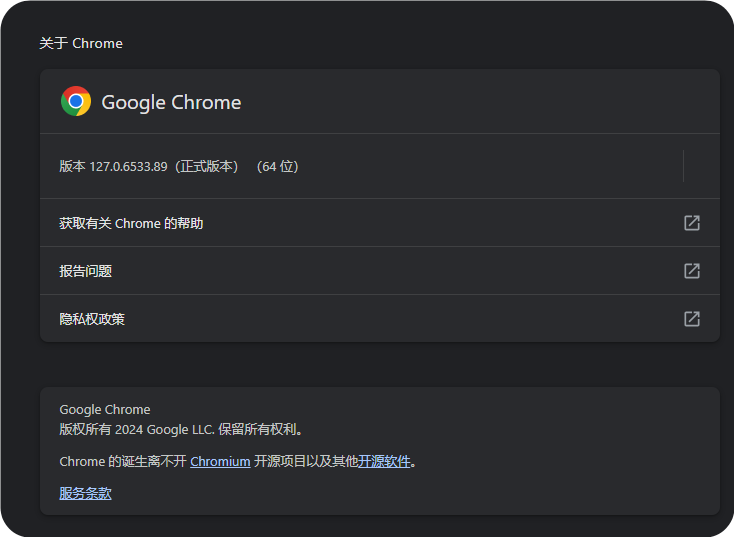Screen dimensions: 734x537
Task: Open the 报告问题 row
Action: (380, 271)
